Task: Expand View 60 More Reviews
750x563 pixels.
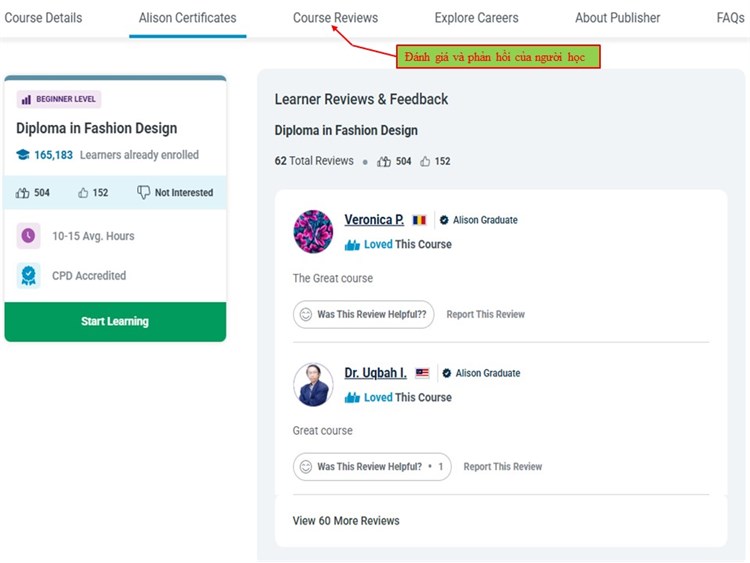Action: pos(345,521)
